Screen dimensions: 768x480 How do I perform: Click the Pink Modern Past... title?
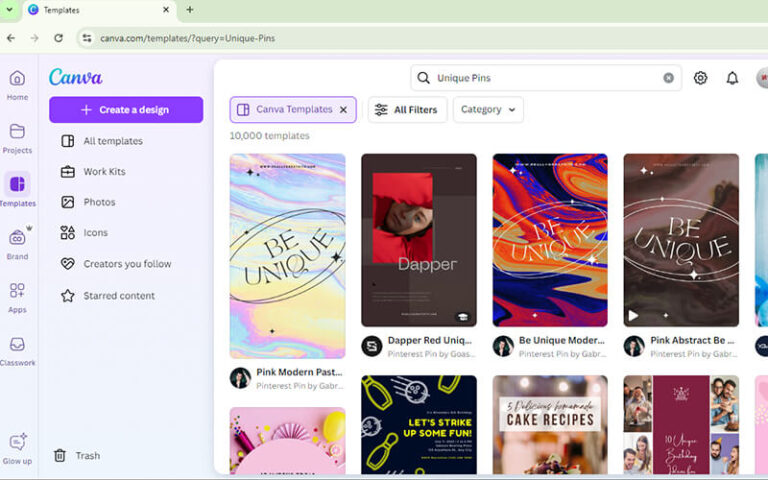pos(299,372)
